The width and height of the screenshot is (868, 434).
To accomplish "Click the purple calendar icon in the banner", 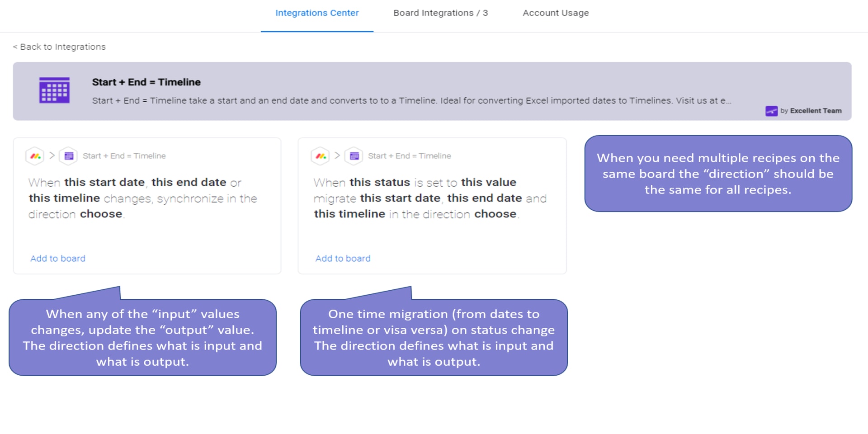I will click(x=54, y=90).
